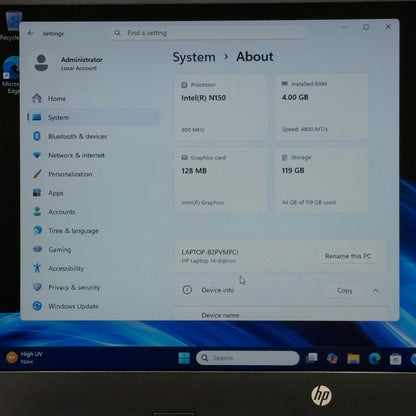Open Accessibility settings label
The height and width of the screenshot is (416, 416).
pyautogui.click(x=66, y=268)
